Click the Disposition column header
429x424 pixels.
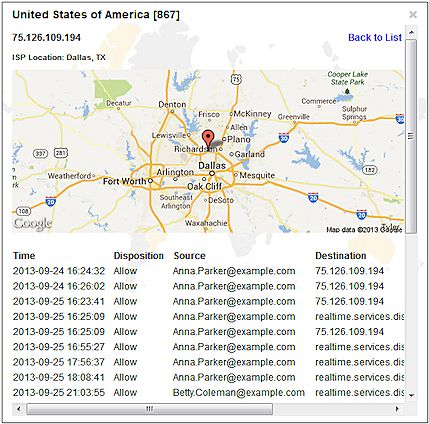coord(139,256)
